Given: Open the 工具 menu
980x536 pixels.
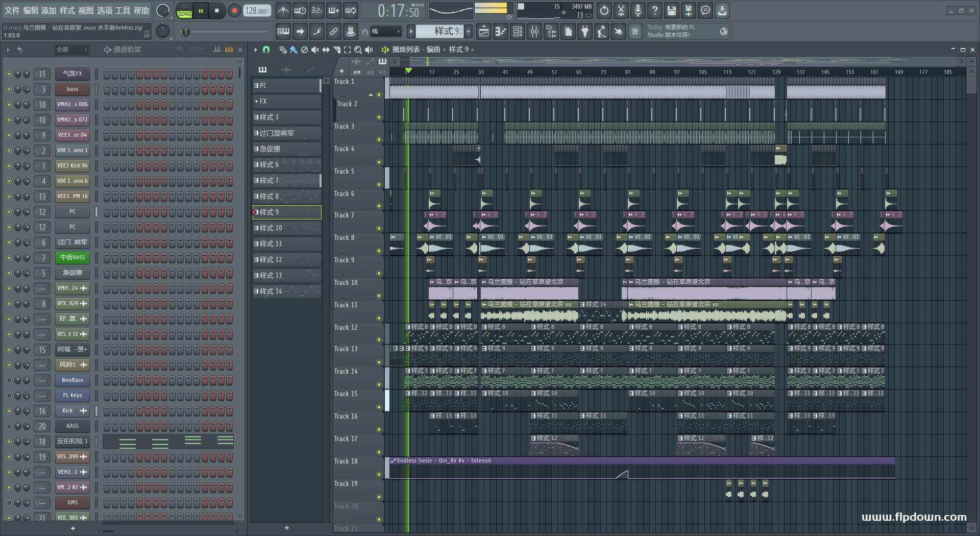Looking at the screenshot, I should tap(122, 10).
